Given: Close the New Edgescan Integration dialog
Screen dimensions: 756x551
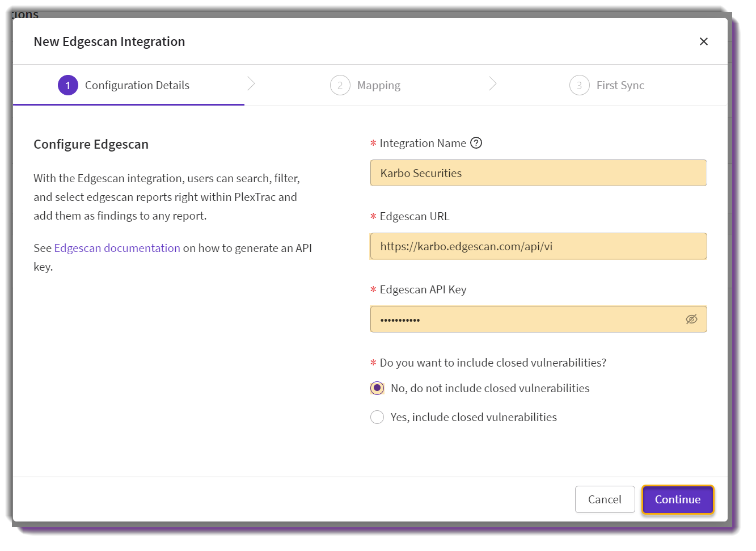Looking at the screenshot, I should coord(703,41).
